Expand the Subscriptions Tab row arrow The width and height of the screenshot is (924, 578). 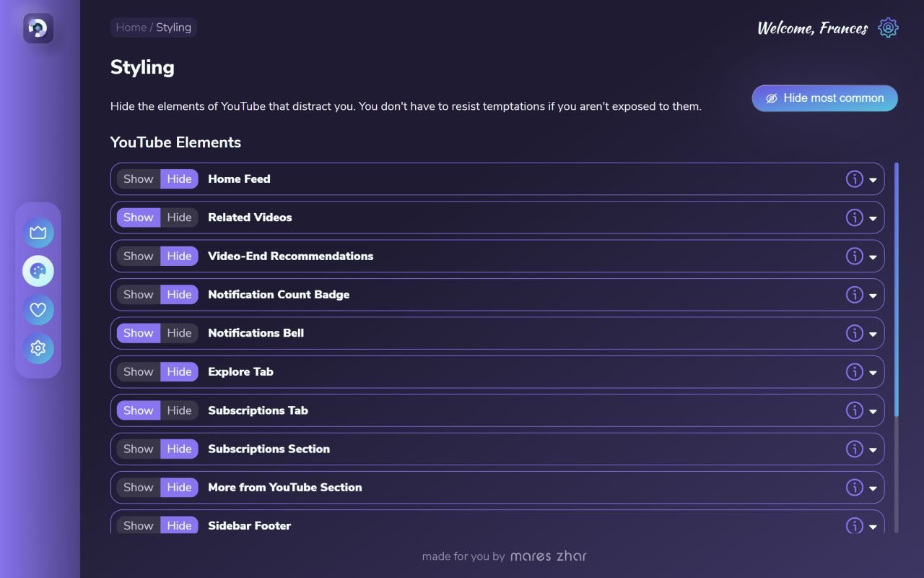pyautogui.click(x=873, y=411)
